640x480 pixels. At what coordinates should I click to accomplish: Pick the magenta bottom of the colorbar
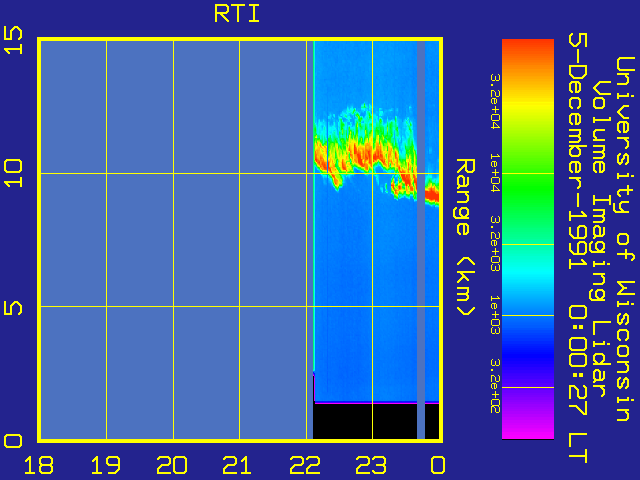point(528,431)
